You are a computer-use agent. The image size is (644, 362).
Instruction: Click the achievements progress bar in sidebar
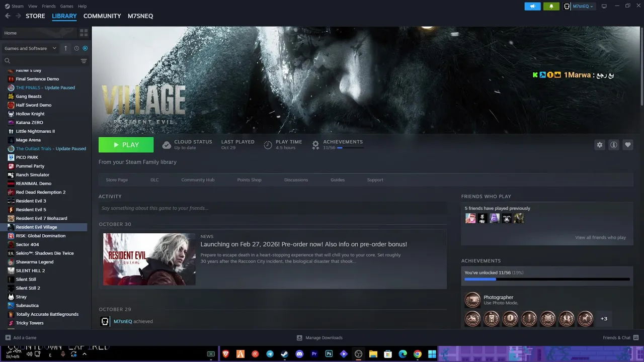547,279
